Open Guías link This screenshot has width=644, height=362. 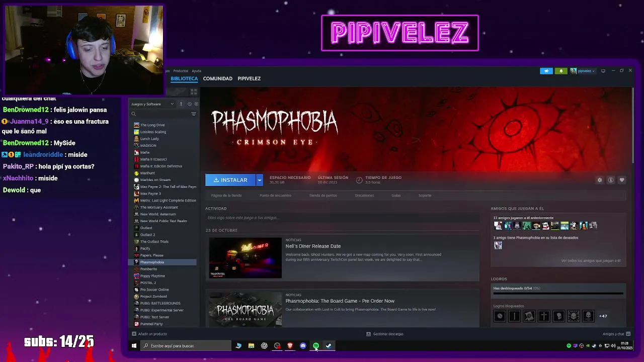[x=396, y=195]
